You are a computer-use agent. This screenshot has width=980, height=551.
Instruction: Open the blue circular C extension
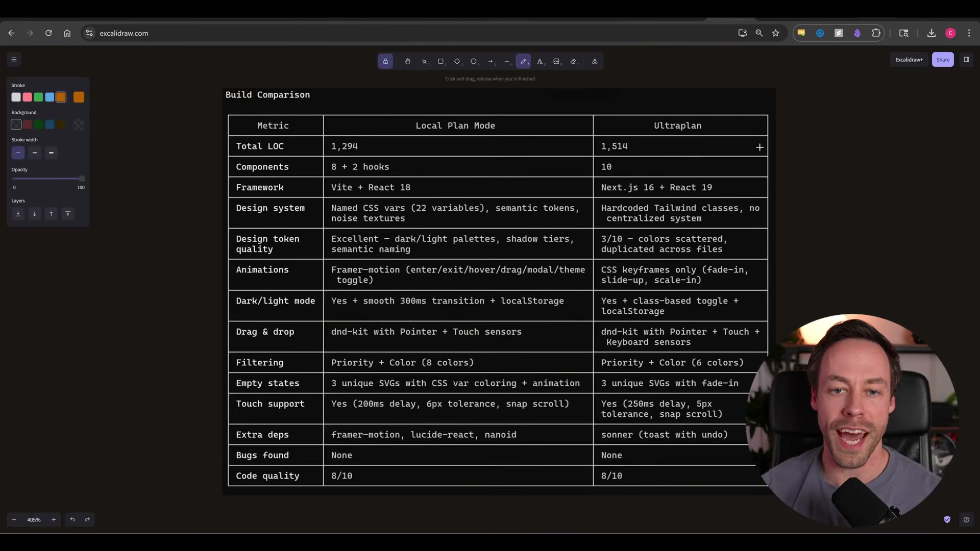click(820, 33)
